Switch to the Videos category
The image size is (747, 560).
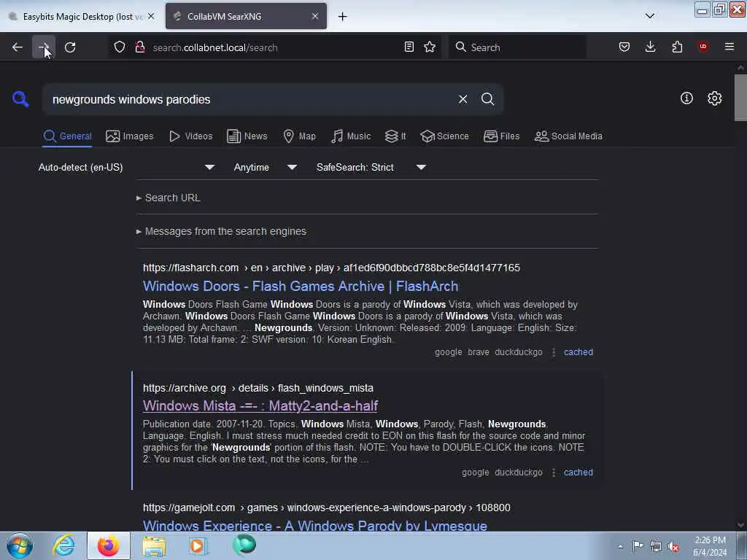(190, 136)
